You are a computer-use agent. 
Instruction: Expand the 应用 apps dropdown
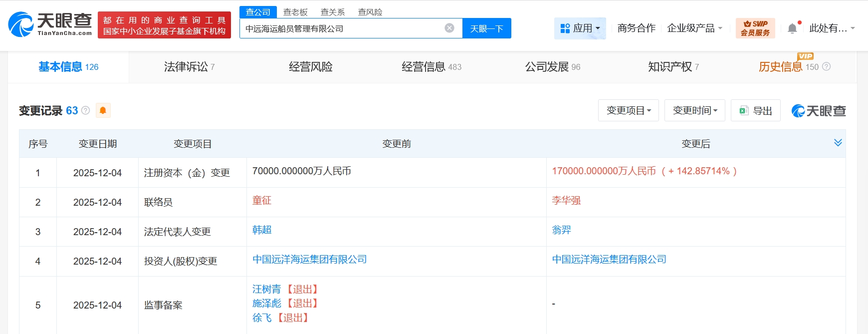pos(580,28)
